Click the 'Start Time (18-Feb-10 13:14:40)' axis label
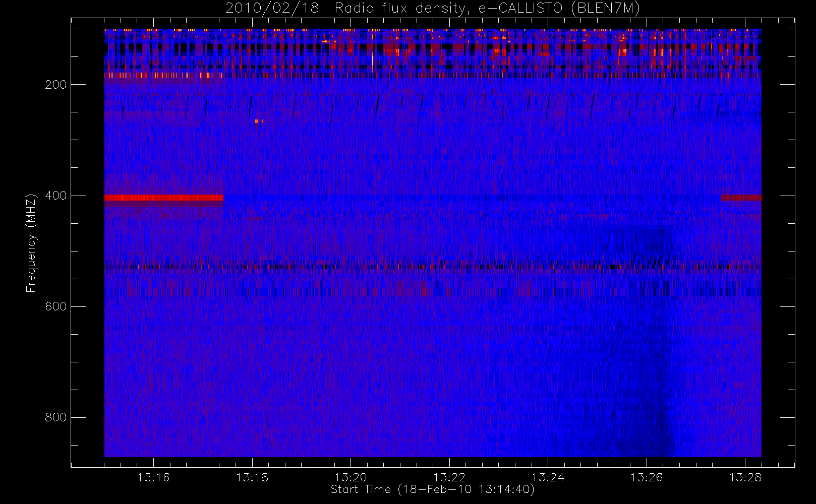 click(432, 489)
